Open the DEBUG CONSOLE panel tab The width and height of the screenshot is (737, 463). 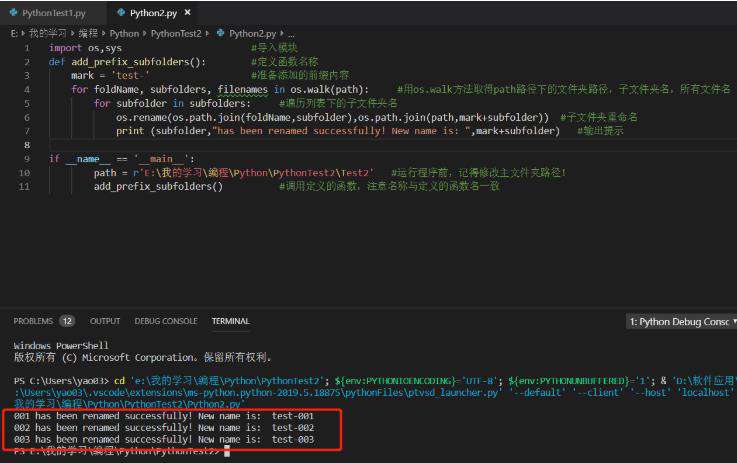(166, 321)
